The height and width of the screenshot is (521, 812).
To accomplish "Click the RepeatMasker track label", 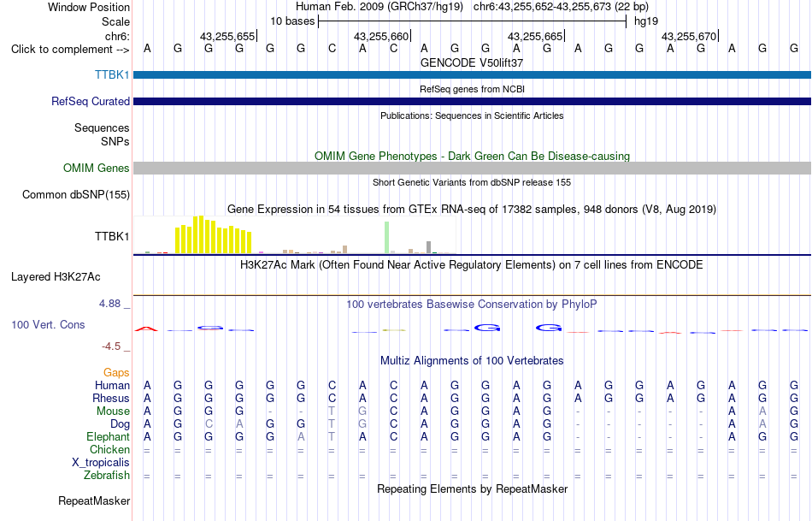I will click(94, 500).
